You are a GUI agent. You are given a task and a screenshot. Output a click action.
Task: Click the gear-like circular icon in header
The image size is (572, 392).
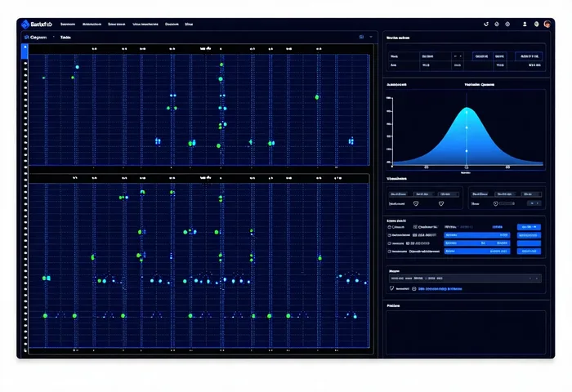click(x=507, y=24)
